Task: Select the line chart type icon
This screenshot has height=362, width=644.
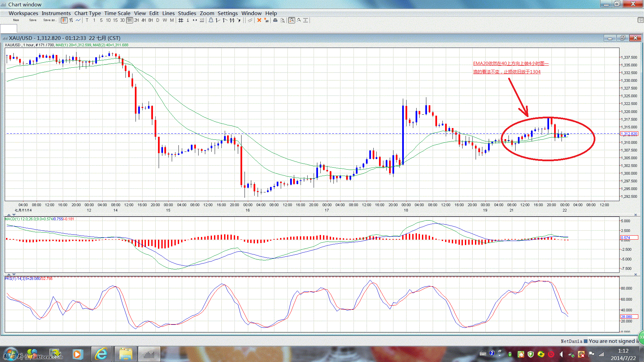Action: (78, 20)
